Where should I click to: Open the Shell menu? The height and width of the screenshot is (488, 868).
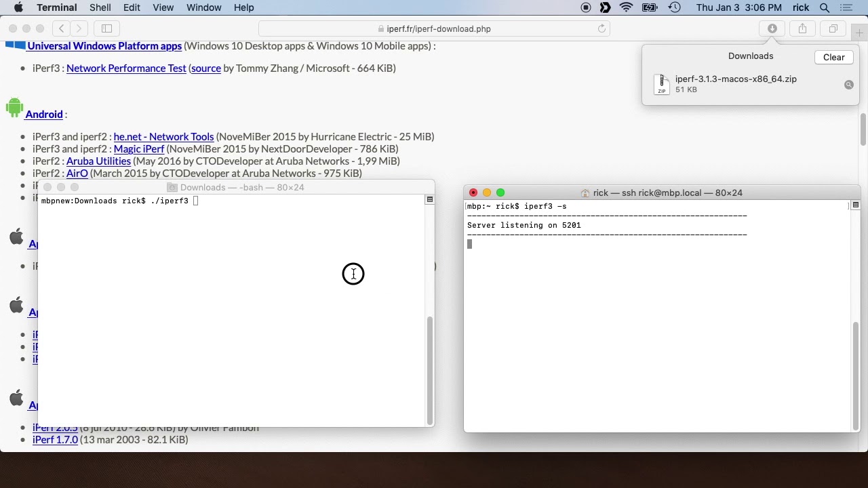click(100, 7)
